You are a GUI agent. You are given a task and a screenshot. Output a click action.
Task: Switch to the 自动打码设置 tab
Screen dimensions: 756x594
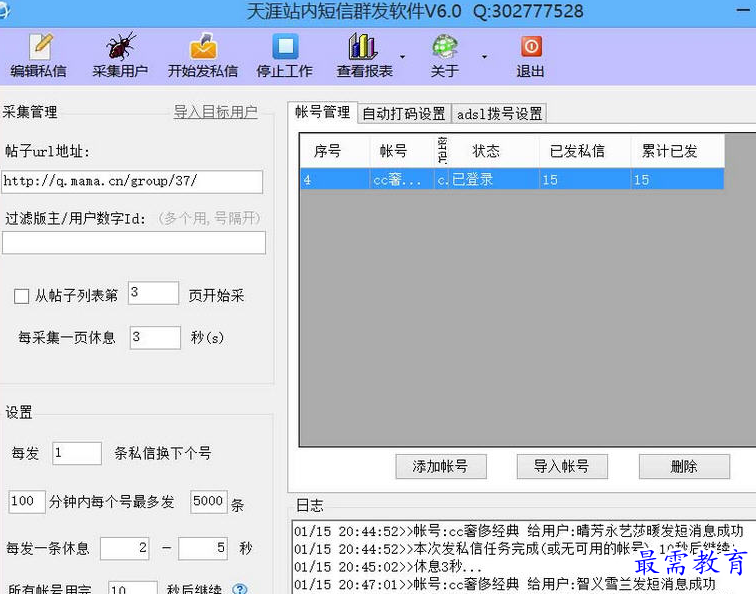(x=404, y=114)
